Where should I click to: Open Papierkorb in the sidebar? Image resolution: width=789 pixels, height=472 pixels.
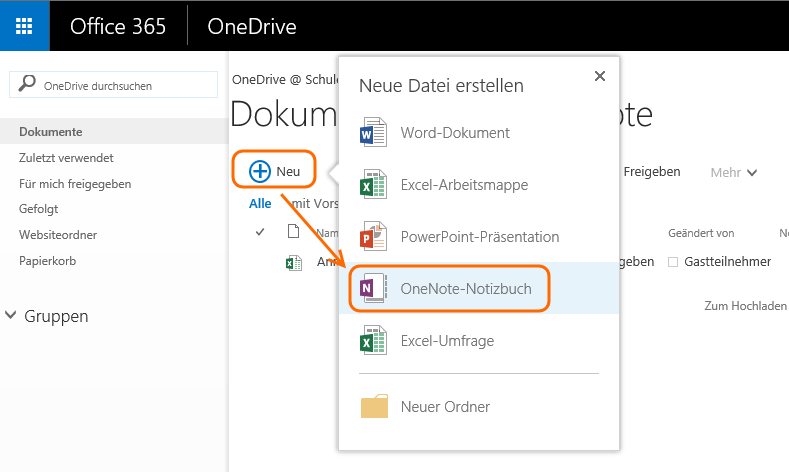47,261
